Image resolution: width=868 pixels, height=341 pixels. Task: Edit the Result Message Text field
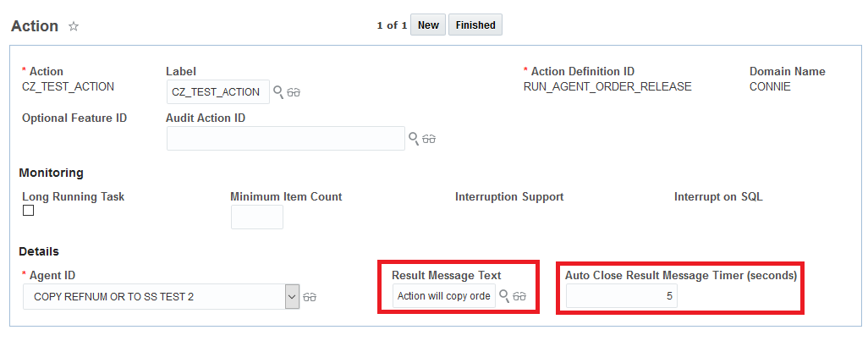(444, 296)
